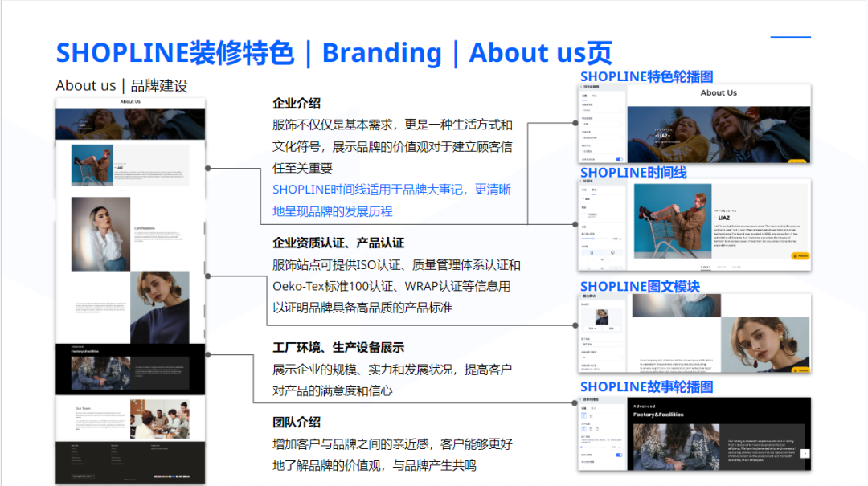
Task: Click the 'SHOPLINE故事轮播图' heading
Action: point(646,387)
